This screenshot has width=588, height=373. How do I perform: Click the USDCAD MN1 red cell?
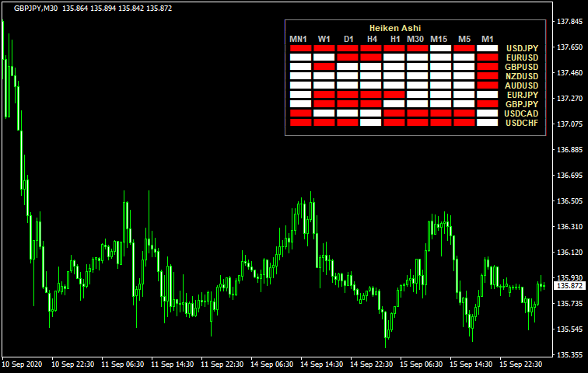point(300,113)
